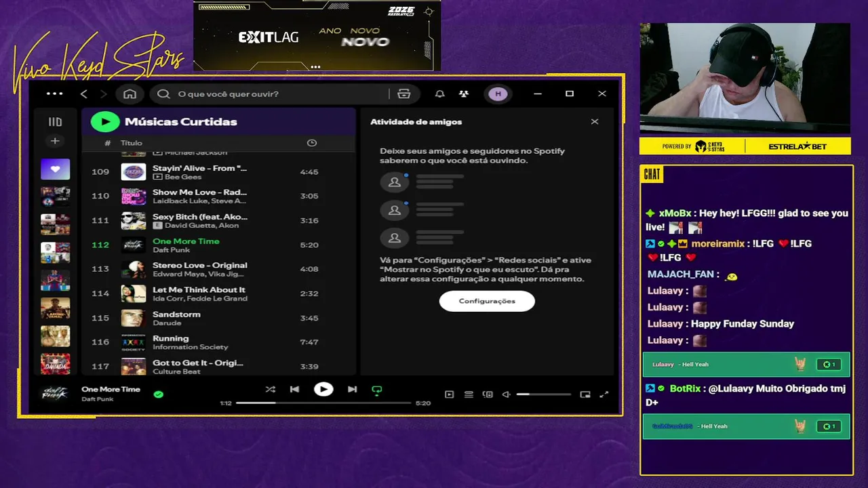Click BotRix username in chat

pos(685,389)
